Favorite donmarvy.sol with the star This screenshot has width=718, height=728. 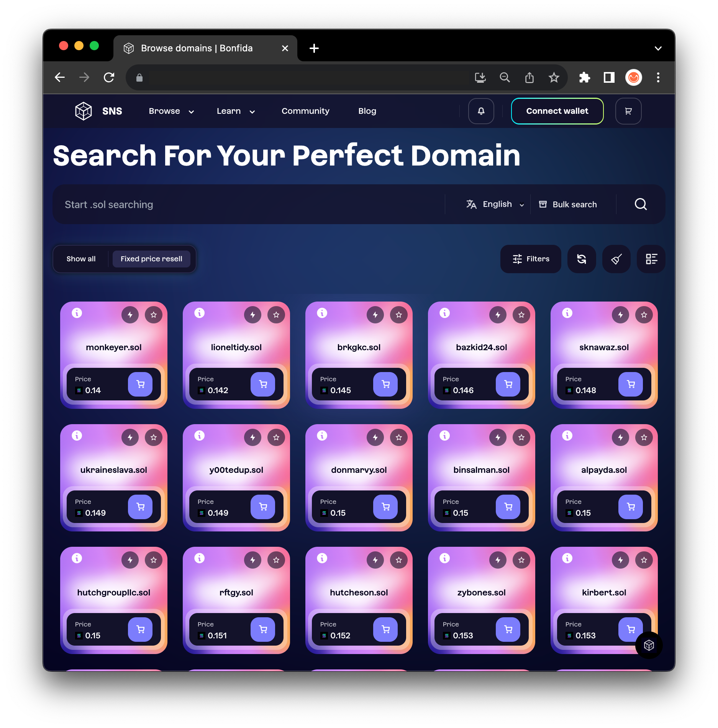tap(399, 438)
